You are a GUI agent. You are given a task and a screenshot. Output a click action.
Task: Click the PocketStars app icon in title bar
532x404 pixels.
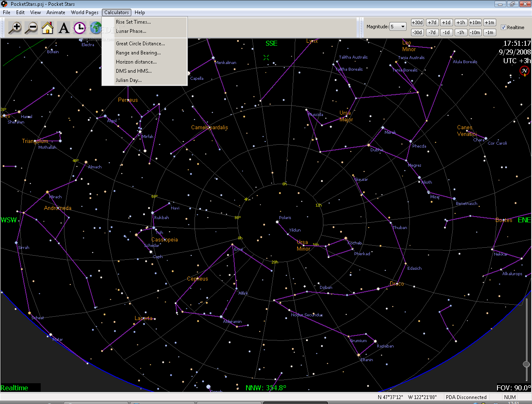coord(5,4)
